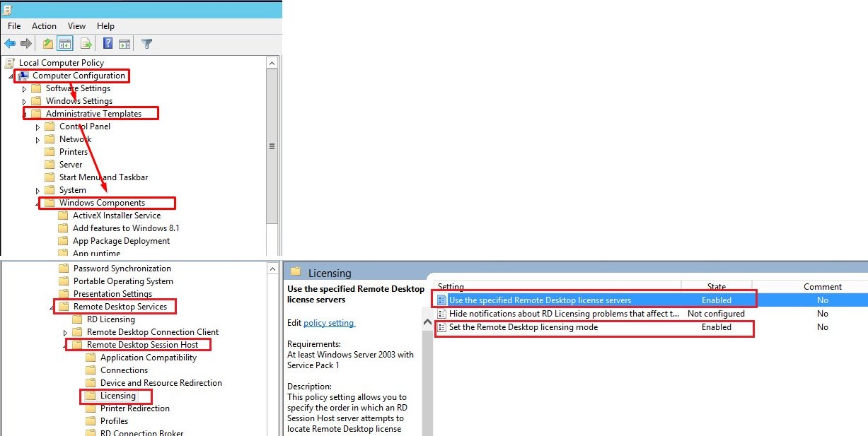Viewport: 868px width, 436px height.
Task: Click the description pane scroll up arrow
Action: point(427,323)
